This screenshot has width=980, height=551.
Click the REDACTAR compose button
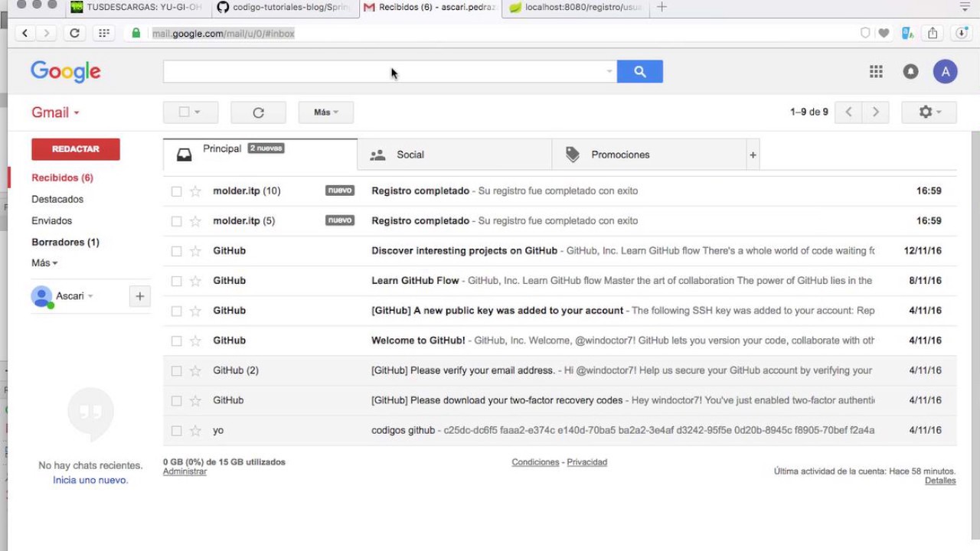click(x=76, y=149)
